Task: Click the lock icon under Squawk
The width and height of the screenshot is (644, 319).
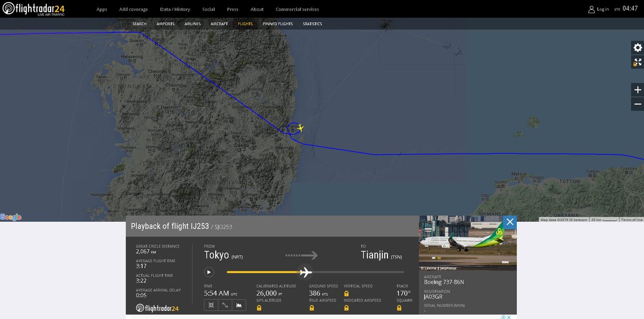Action: click(x=399, y=308)
